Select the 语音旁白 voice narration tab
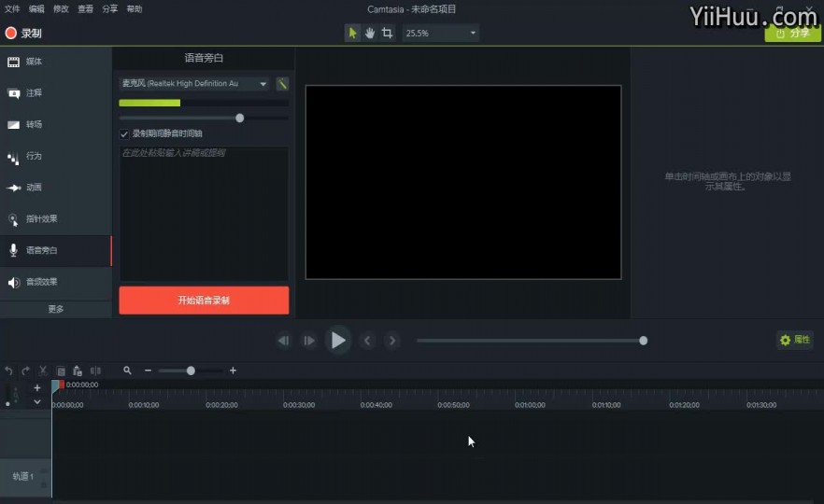Viewport: 824px width, 504px height. pyautogui.click(x=56, y=250)
